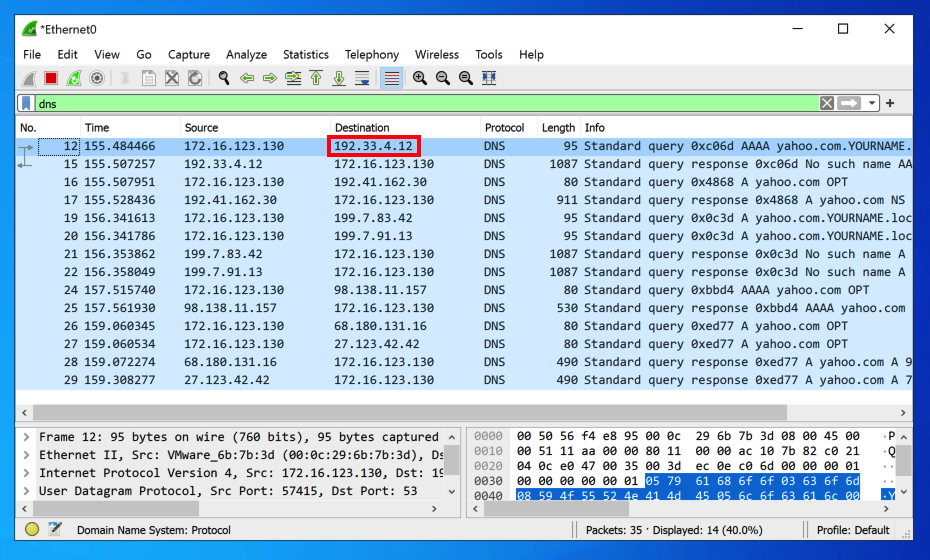This screenshot has width=930, height=560.
Task: Sort by the Length column header
Action: pos(558,128)
